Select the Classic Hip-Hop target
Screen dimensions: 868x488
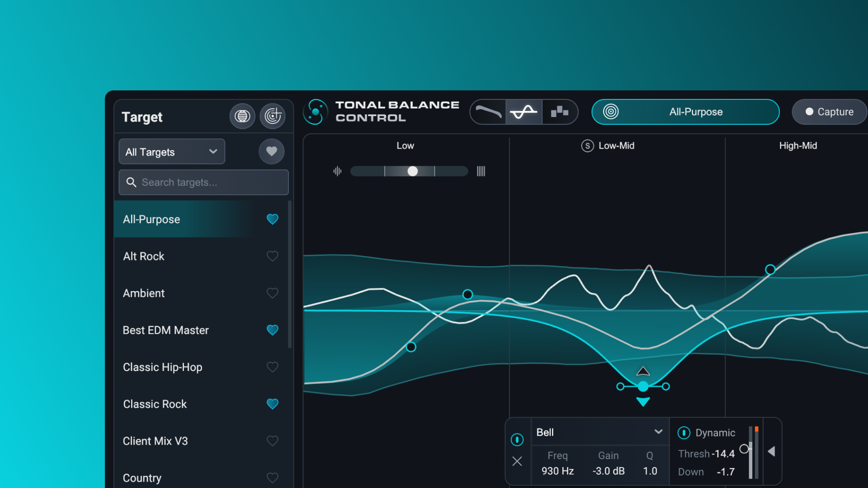[x=201, y=367]
